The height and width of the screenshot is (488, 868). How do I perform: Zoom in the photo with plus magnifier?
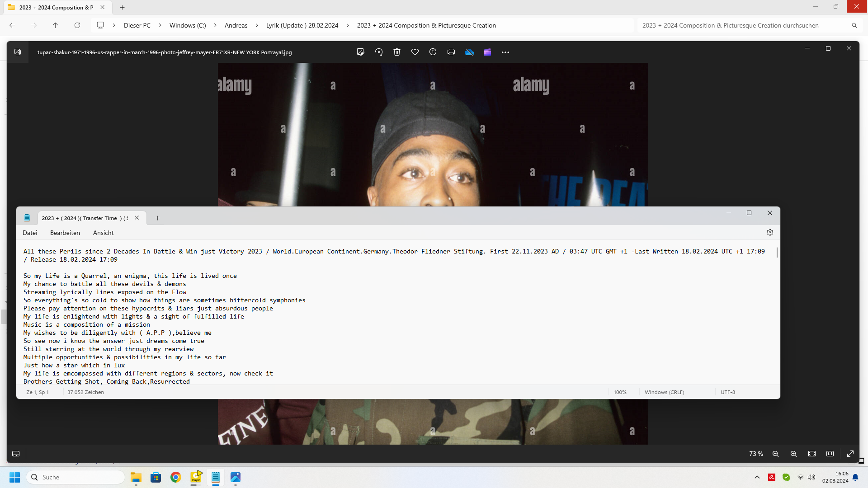coord(794,454)
